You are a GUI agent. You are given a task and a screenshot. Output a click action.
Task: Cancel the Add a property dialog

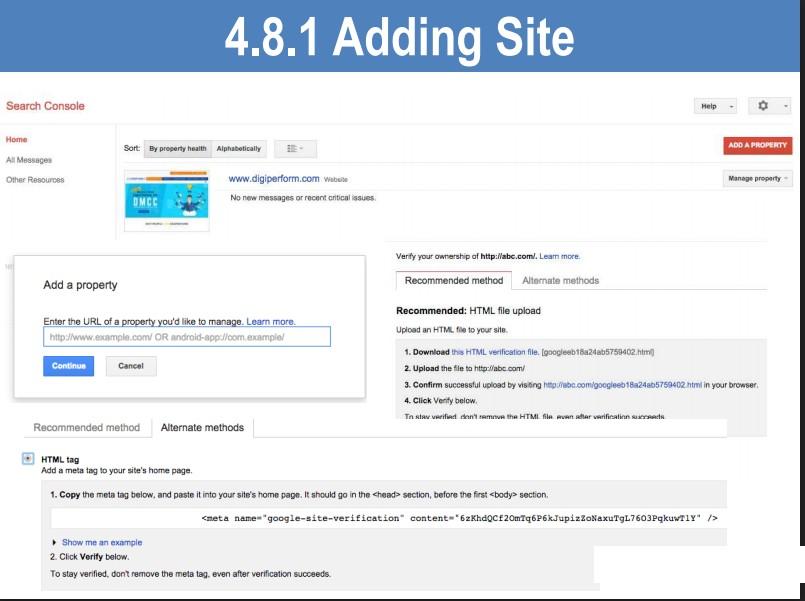click(x=131, y=366)
